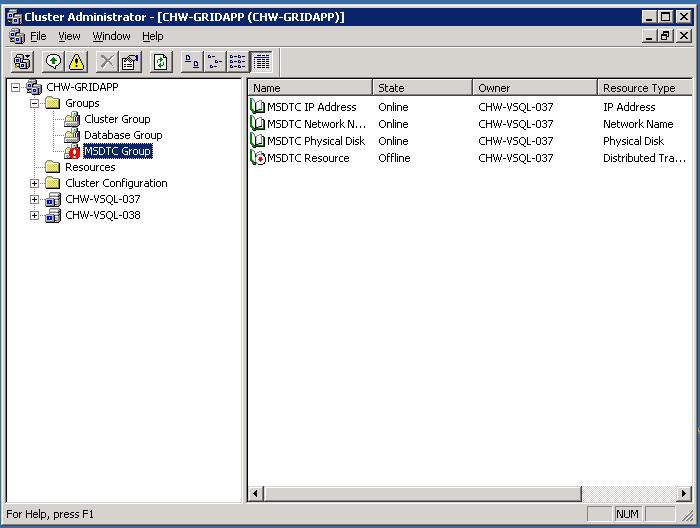Expand the CHW-VSQL-038 node
700x528 pixels.
(34, 215)
